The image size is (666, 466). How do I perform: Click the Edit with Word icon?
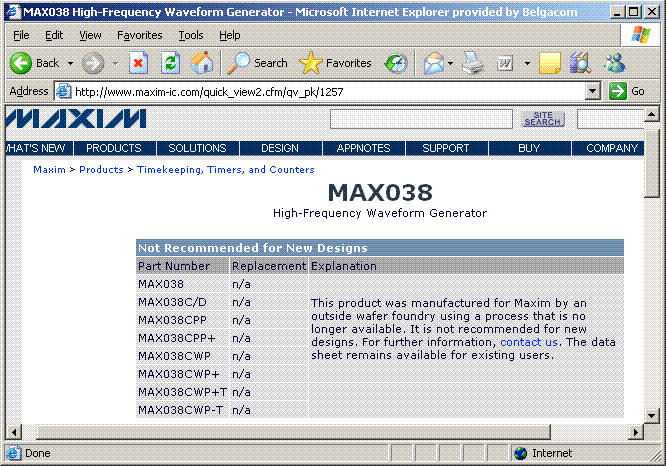pos(505,64)
